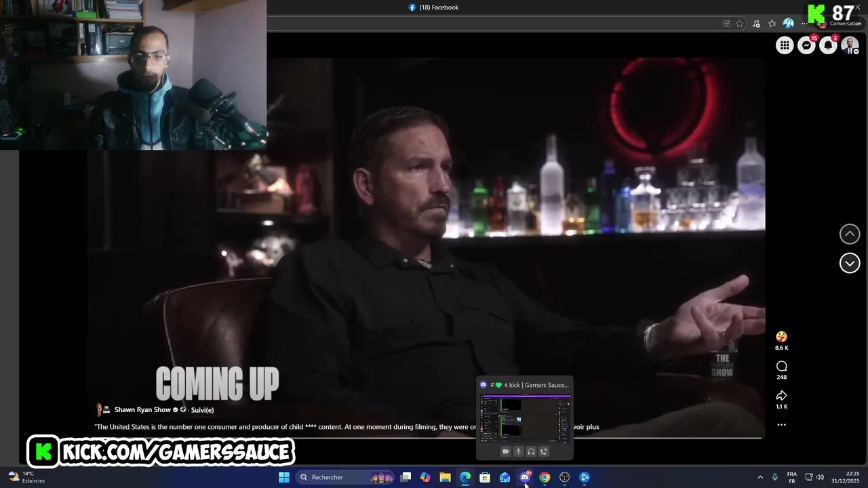Switch to OBS Studio on the taskbar
868x488 pixels.
tap(564, 477)
